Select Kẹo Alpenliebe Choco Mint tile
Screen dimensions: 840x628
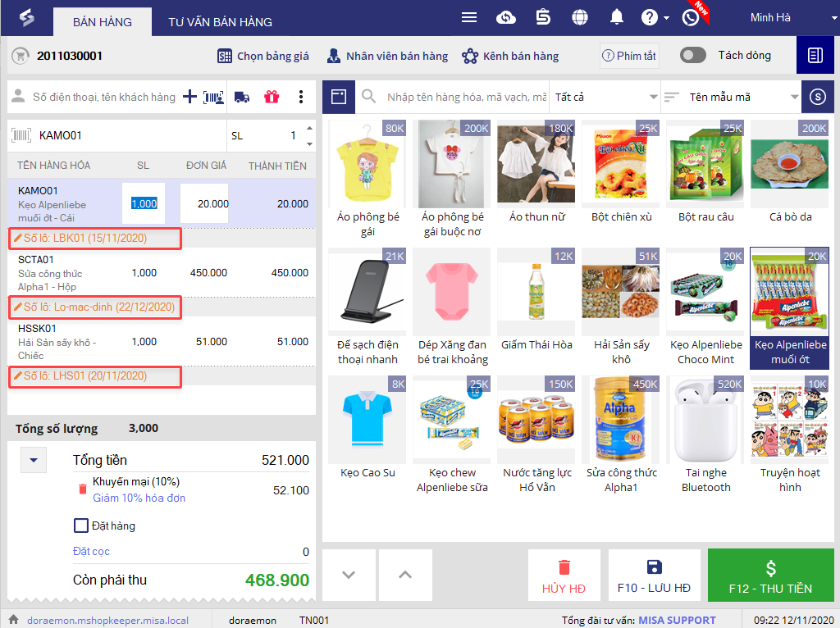point(705,307)
